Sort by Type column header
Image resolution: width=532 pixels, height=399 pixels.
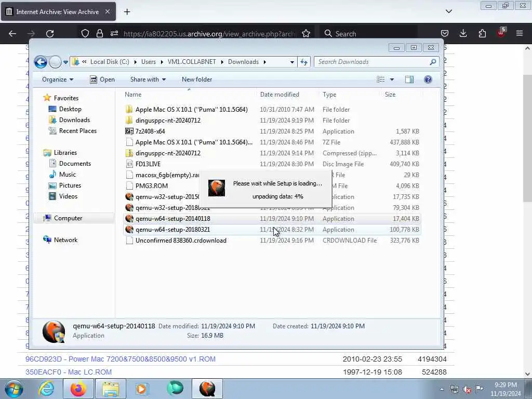point(329,95)
